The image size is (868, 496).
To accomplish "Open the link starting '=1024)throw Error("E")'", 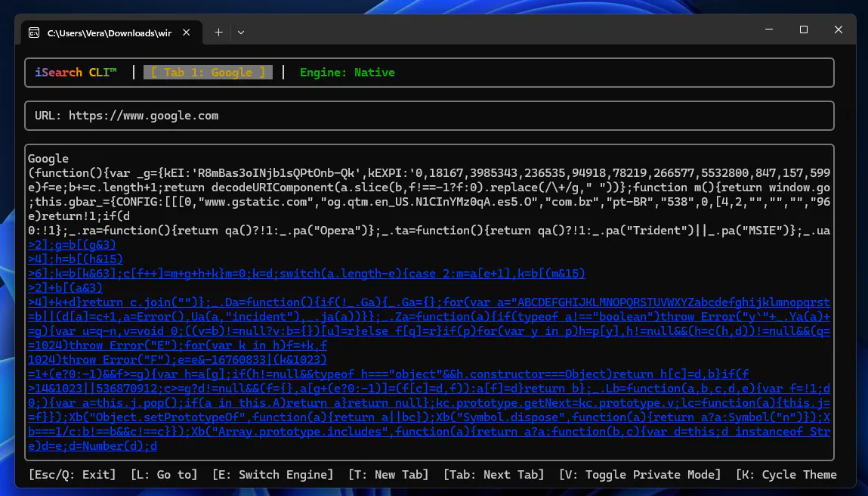I will (178, 346).
